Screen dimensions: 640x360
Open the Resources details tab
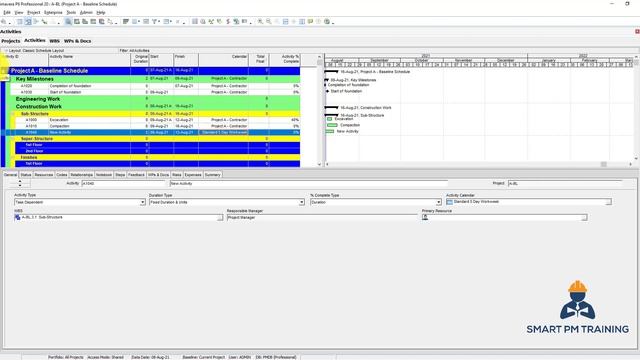(x=44, y=175)
